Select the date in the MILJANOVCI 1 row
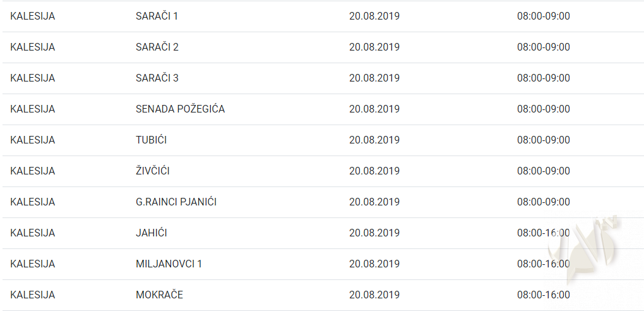Viewport: 644px width, 311px height. point(374,264)
